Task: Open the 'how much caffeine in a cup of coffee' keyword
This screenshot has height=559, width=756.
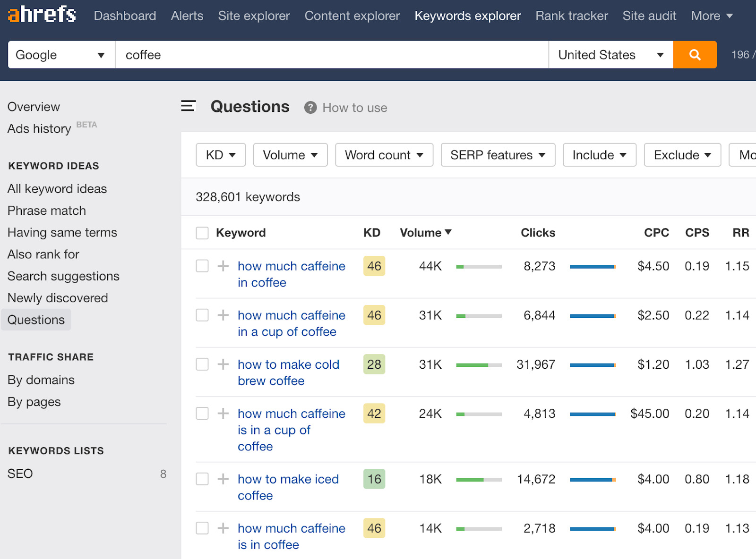Action: 291,323
